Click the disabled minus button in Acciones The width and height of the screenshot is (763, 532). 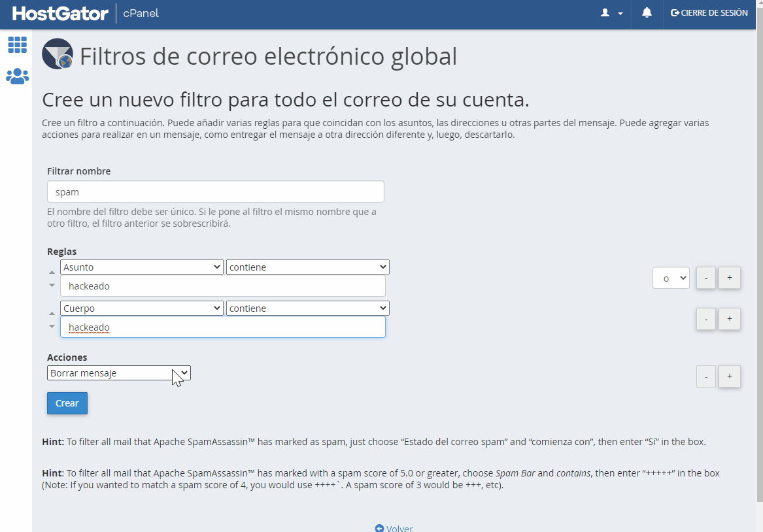(x=706, y=376)
